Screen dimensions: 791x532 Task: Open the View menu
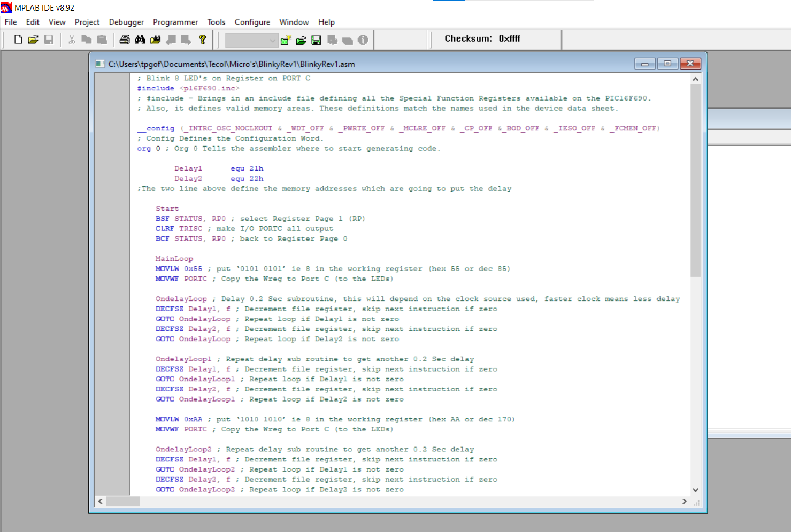click(x=57, y=22)
